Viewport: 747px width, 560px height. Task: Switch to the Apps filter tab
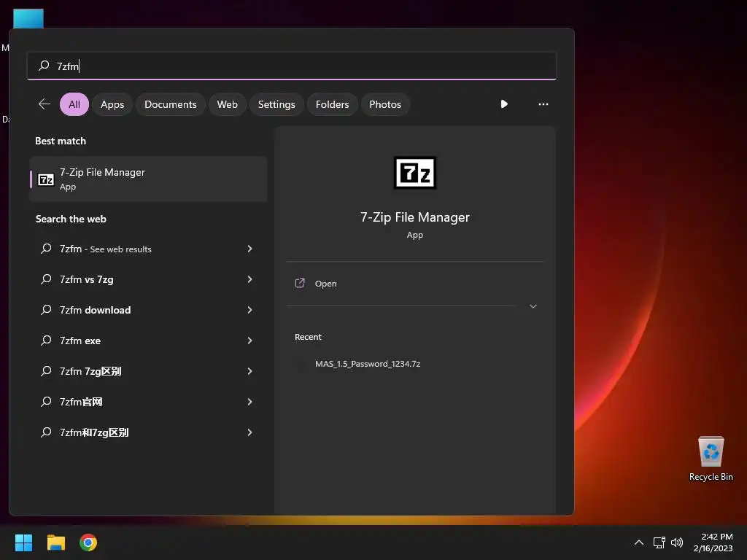(112, 104)
